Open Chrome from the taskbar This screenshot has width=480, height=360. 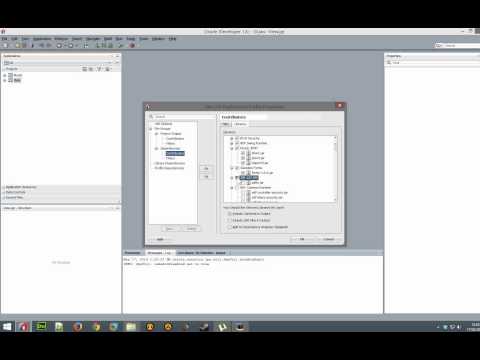[96, 327]
